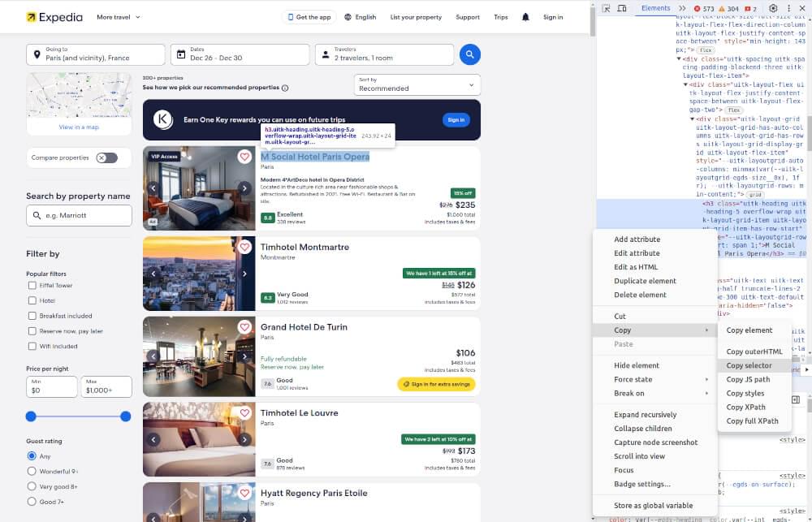This screenshot has height=522, width=812.
Task: Select the inspect element icon in DevTools
Action: [605, 7]
